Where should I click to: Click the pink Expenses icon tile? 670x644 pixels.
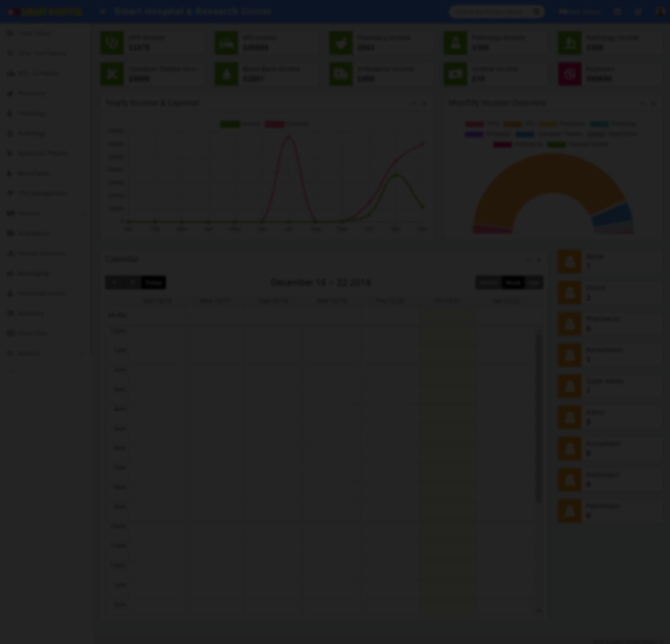[570, 74]
